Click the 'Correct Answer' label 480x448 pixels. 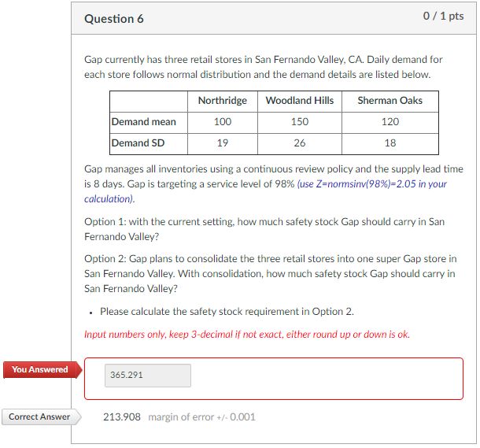[x=40, y=417]
